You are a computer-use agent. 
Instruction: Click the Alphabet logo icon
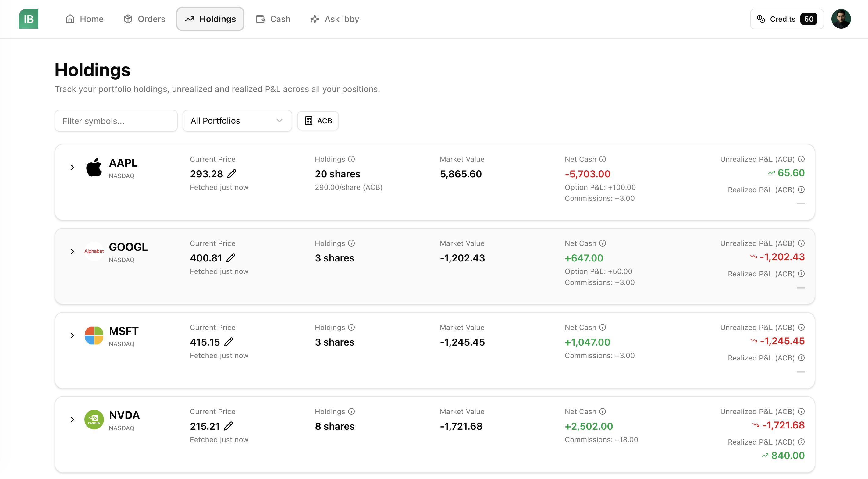94,251
